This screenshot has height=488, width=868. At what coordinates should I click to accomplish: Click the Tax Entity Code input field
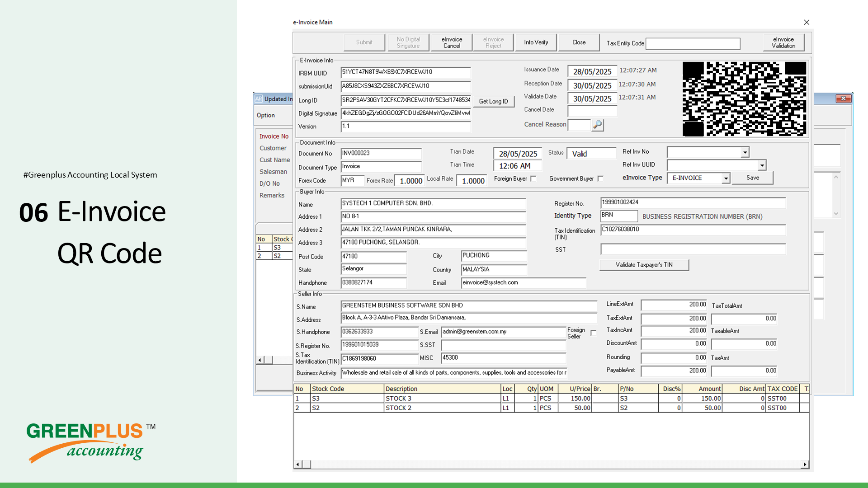(x=693, y=43)
